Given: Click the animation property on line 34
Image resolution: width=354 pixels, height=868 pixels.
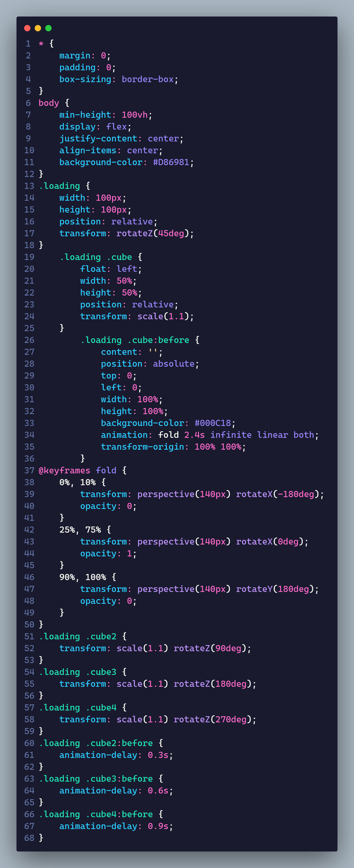Looking at the screenshot, I should tap(124, 435).
